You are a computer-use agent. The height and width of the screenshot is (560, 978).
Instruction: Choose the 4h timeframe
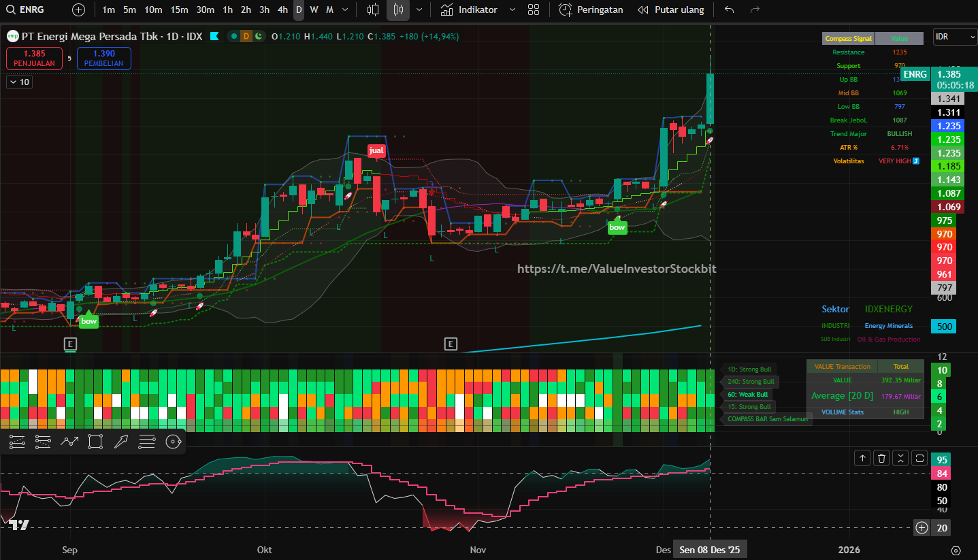click(282, 10)
